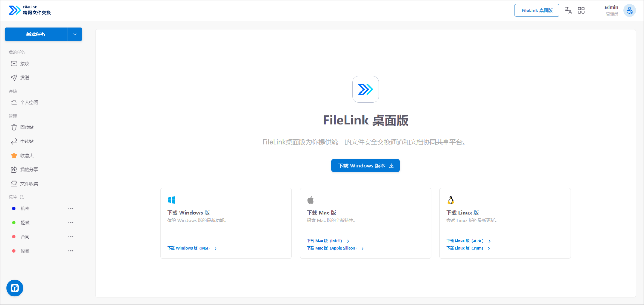
Task: Select the 发送 (send) icon
Action: click(14, 78)
